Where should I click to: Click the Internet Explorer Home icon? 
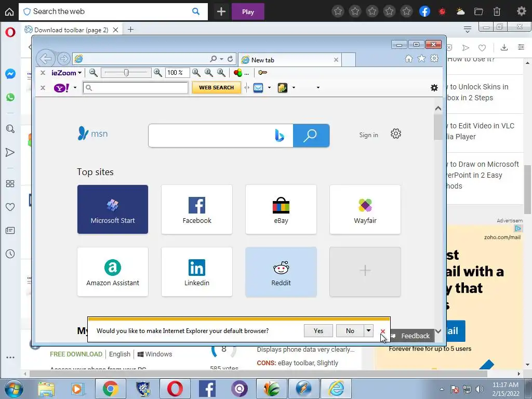[409, 59]
